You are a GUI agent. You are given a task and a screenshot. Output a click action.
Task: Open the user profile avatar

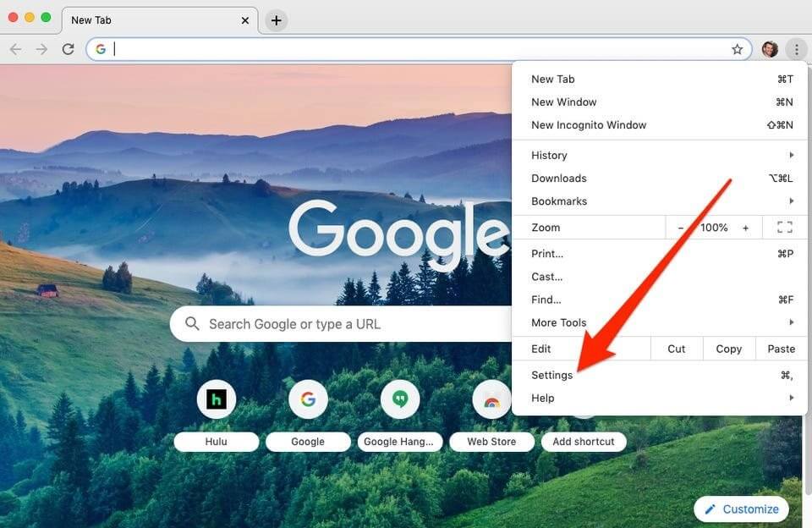click(x=770, y=49)
